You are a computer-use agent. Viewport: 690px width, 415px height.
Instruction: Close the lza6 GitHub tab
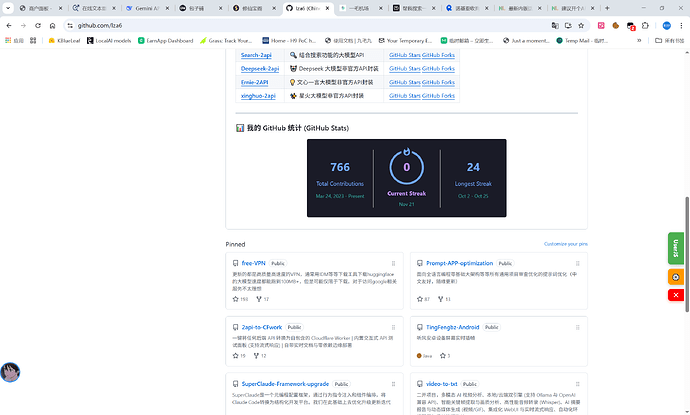tap(327, 8)
